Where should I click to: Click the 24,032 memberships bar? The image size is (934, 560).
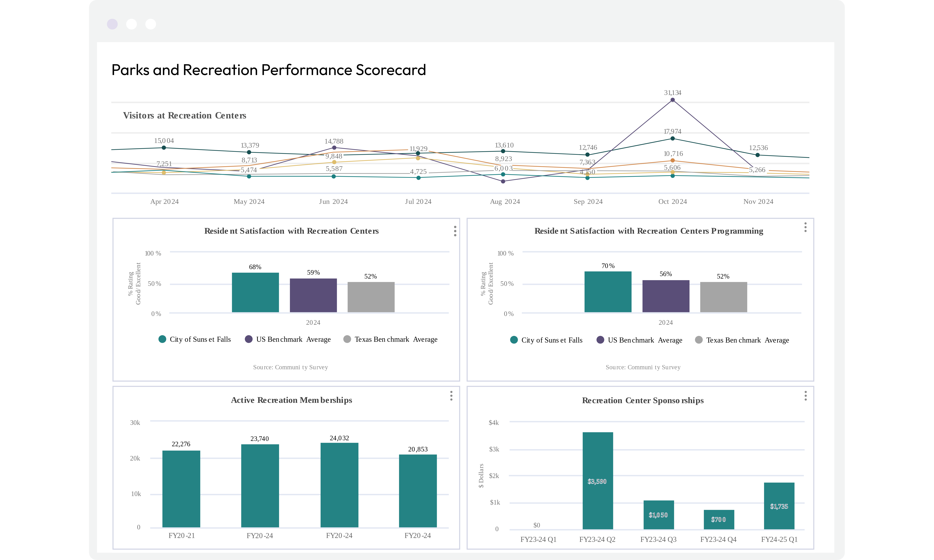339,485
